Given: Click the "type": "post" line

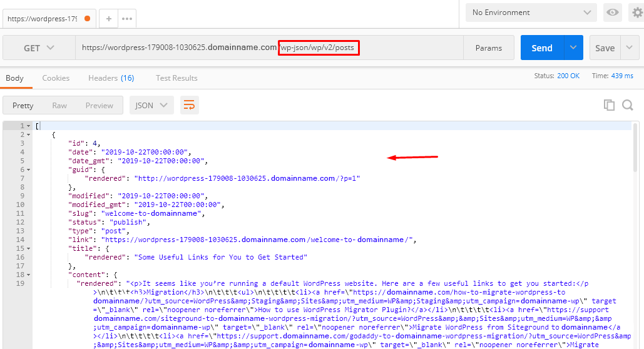Looking at the screenshot, I should tap(99, 231).
